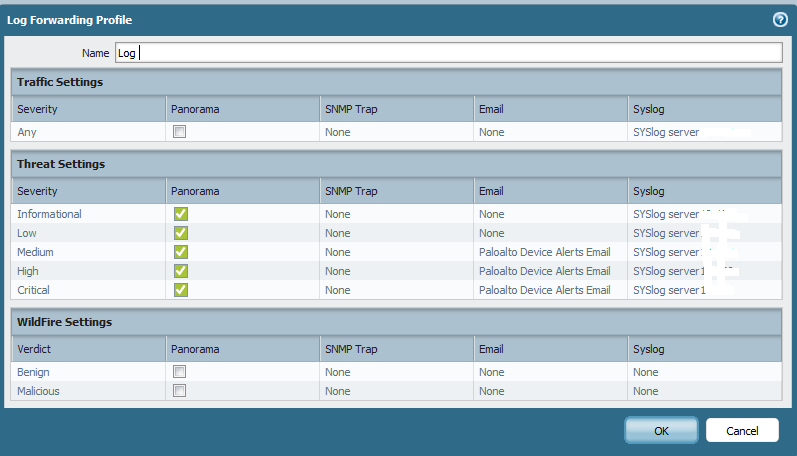Viewport: 797px width, 456px height.
Task: Click the WildFire Settings section header
Action: click(396, 322)
